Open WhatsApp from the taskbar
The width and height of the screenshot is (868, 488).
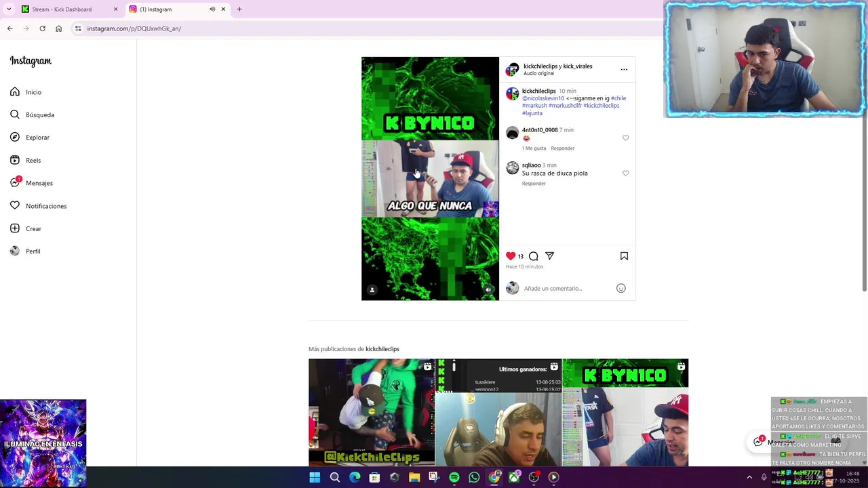[474, 477]
